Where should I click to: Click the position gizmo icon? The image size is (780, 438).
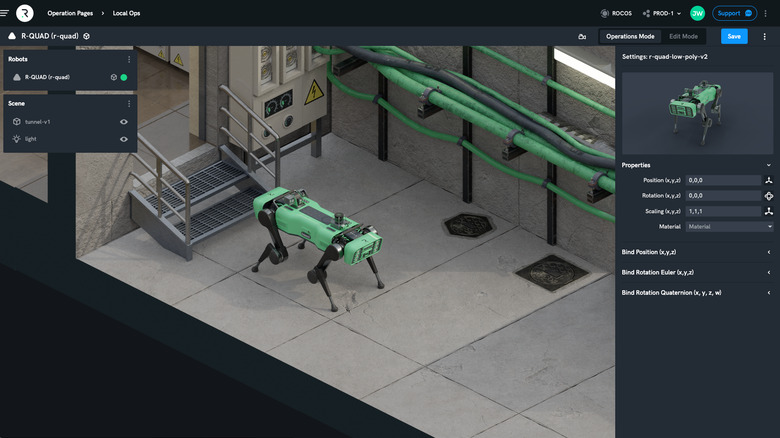click(768, 180)
